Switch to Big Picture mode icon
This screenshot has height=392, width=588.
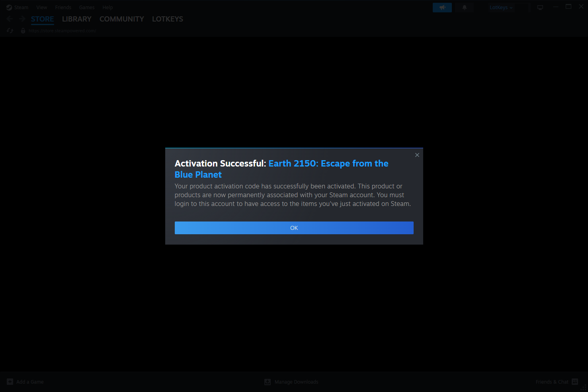pos(540,8)
